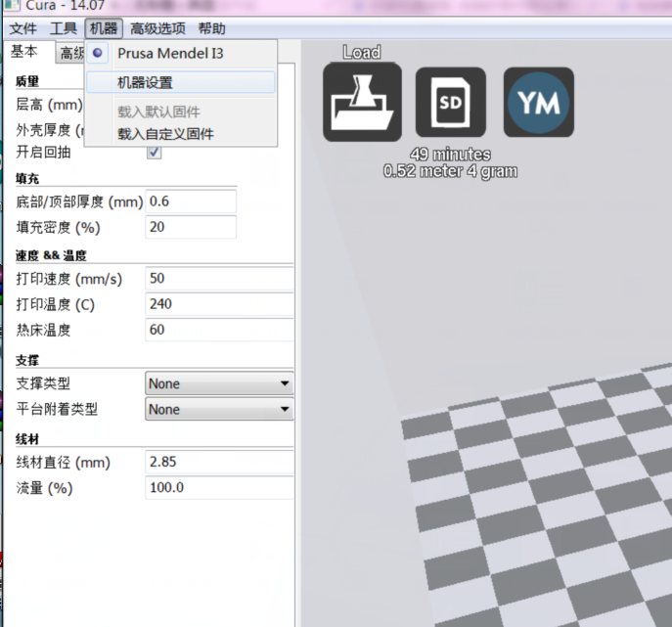
Task: Open the 平台附着类型 dropdown
Action: [219, 410]
